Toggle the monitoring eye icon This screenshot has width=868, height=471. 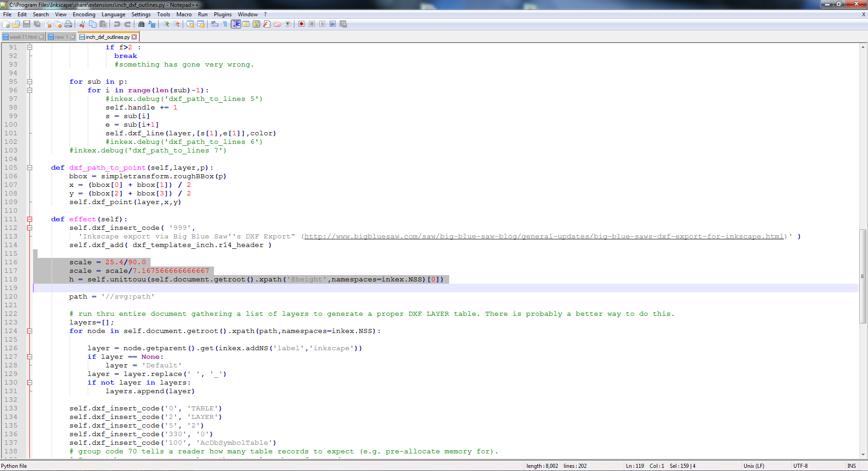tap(288, 24)
